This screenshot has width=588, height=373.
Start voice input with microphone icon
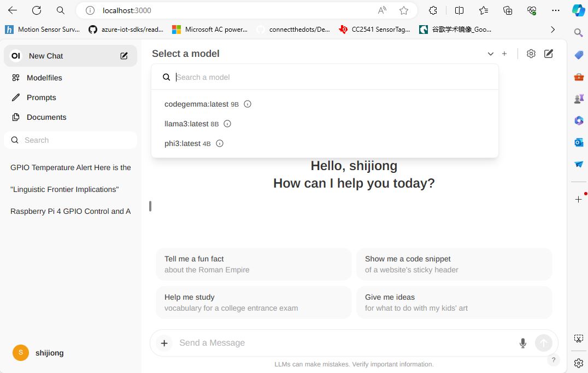(523, 343)
